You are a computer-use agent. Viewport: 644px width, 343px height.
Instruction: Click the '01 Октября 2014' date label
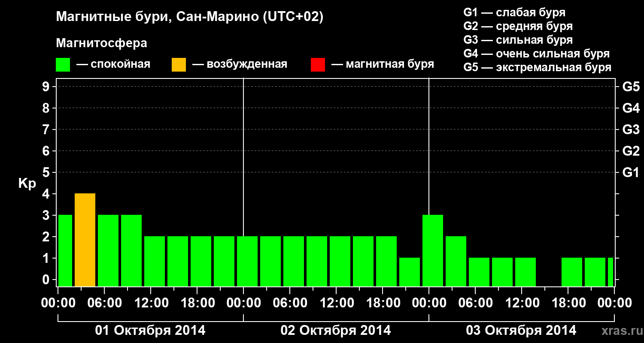(x=150, y=331)
